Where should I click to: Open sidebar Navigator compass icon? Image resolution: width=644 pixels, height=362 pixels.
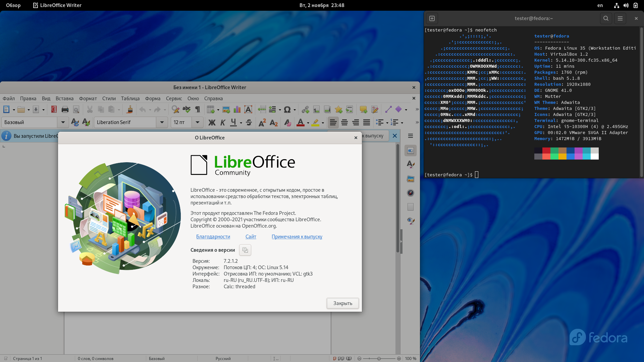[411, 193]
